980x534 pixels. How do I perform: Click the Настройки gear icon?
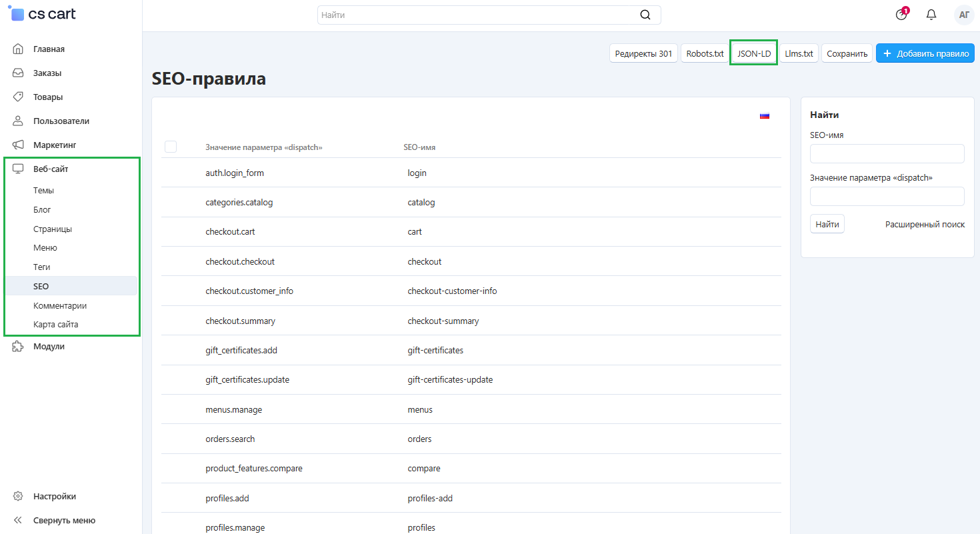click(19, 496)
